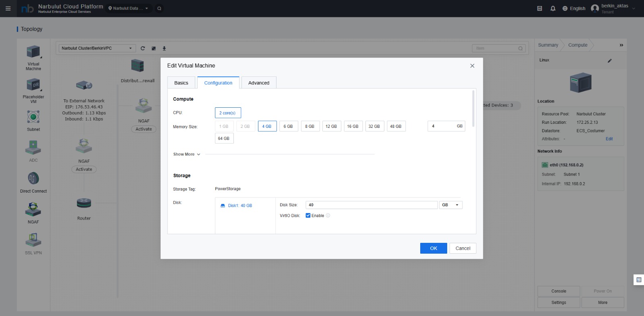The image size is (644, 316).
Task: Open the notifications bell icon
Action: 553,8
